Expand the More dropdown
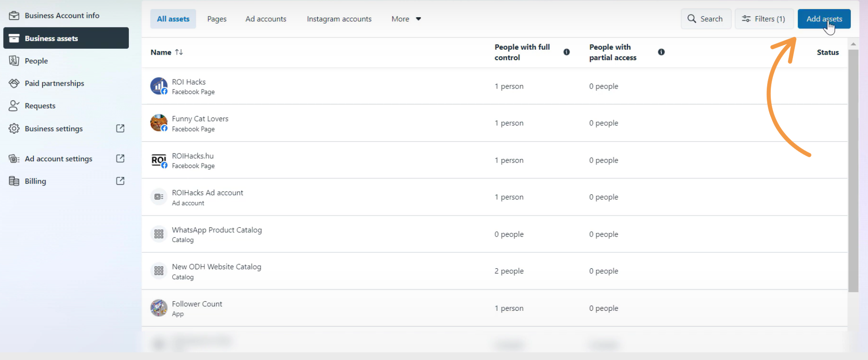The height and width of the screenshot is (360, 868). [406, 19]
